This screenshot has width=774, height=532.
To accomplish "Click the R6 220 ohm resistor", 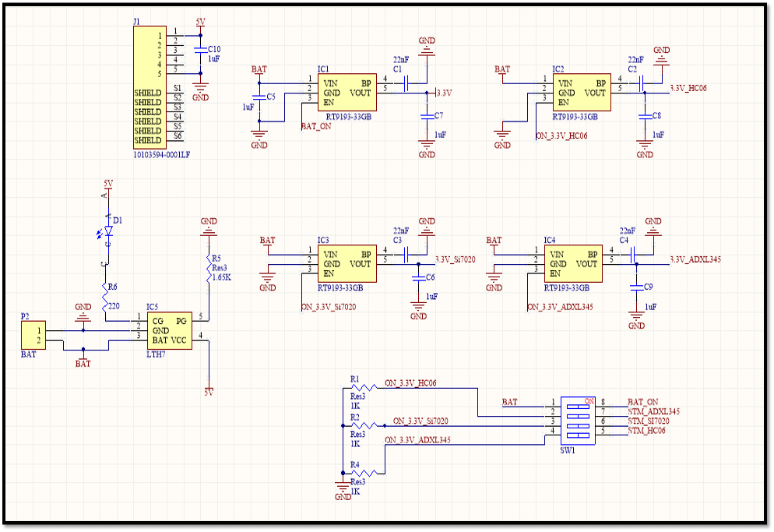I will pyautogui.click(x=104, y=297).
